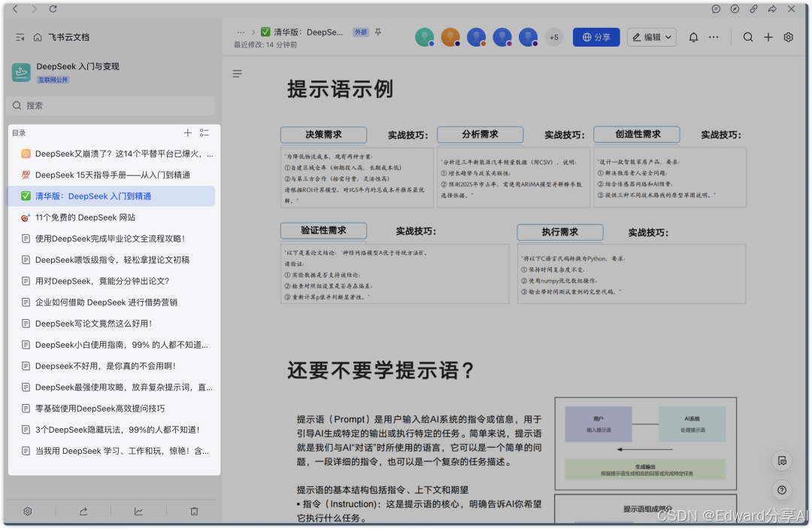Show document outline icon beside heading
812x529 pixels.
coord(237,74)
